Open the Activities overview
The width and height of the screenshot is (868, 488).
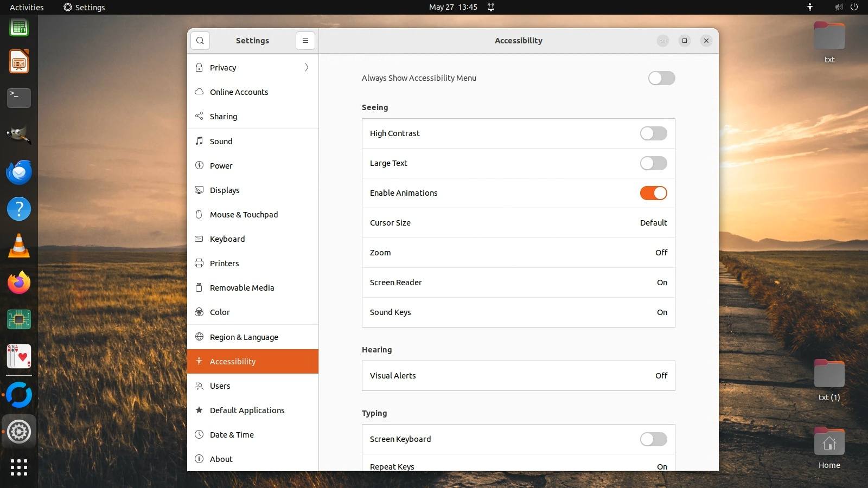(x=27, y=7)
